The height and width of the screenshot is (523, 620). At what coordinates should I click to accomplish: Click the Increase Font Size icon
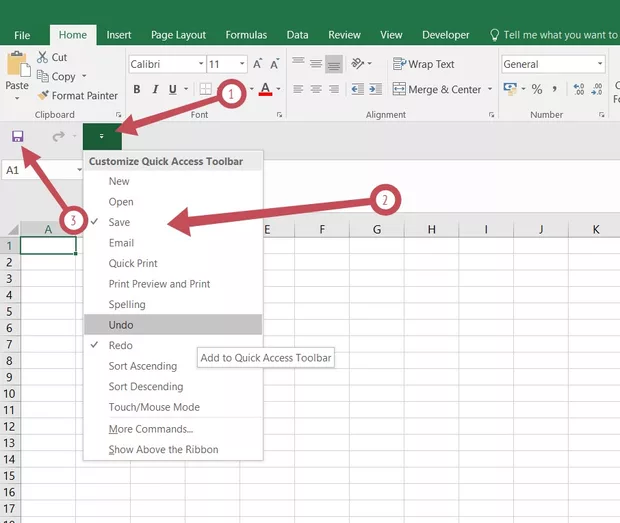click(x=259, y=64)
